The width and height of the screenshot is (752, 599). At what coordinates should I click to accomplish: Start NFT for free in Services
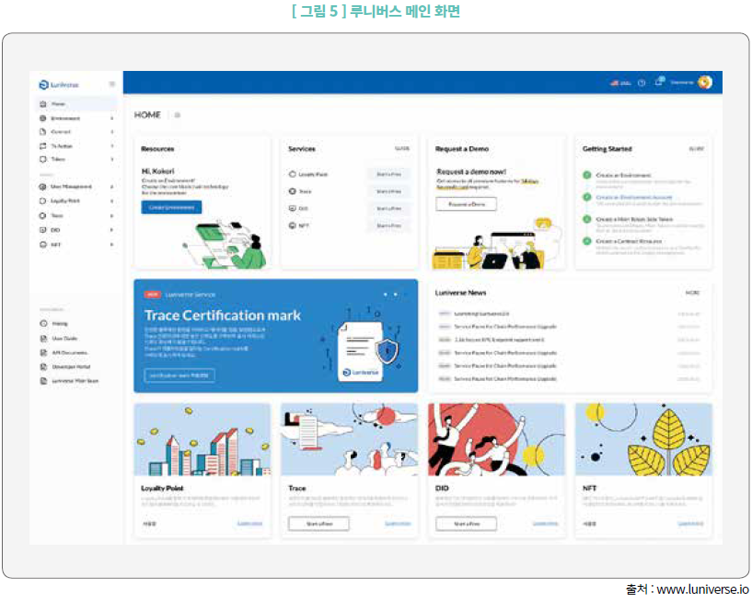(389, 225)
